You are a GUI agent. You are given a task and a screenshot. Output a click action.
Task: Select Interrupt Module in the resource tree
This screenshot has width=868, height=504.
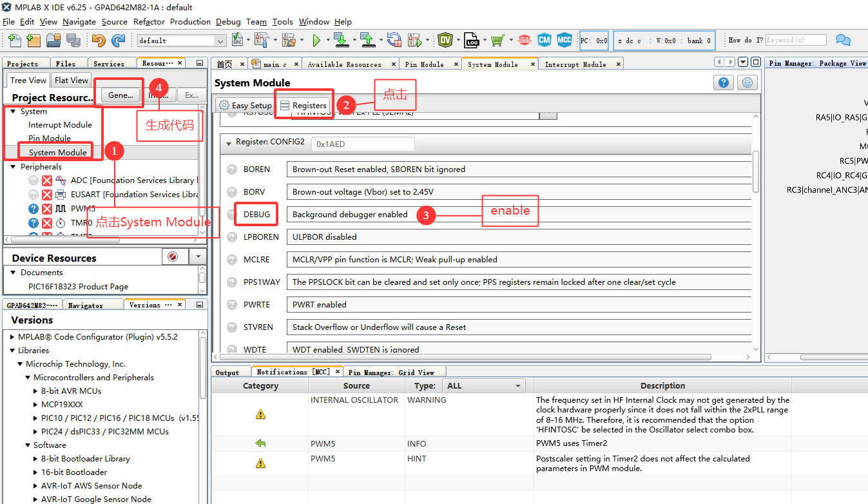pos(60,125)
